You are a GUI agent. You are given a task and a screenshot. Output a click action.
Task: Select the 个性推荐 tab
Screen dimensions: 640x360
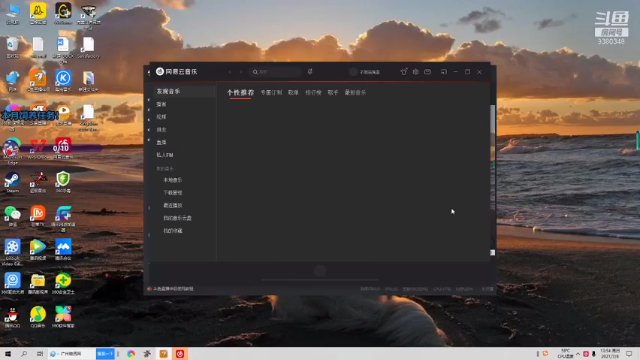pos(240,93)
